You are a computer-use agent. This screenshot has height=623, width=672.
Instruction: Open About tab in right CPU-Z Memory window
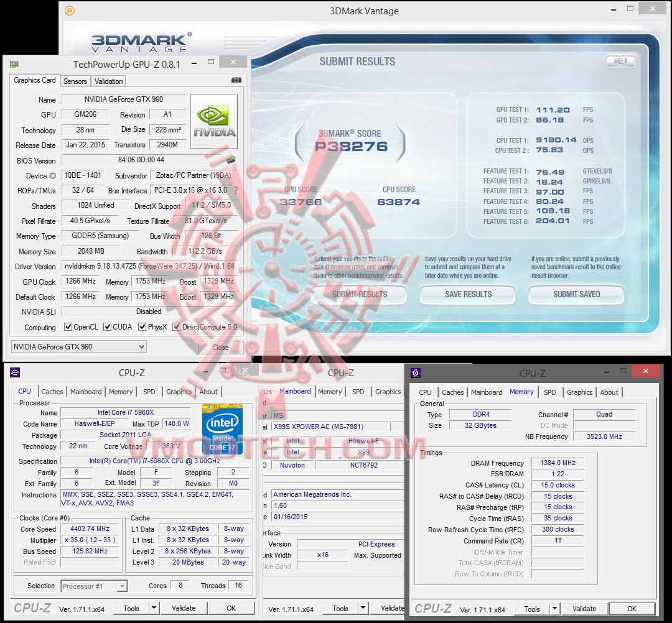[x=609, y=392]
